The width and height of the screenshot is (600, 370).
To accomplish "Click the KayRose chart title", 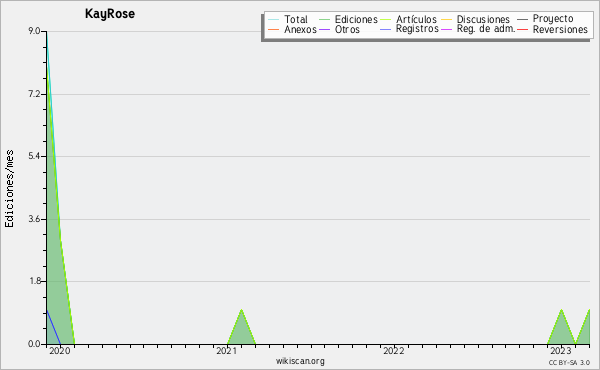I will pos(110,14).
